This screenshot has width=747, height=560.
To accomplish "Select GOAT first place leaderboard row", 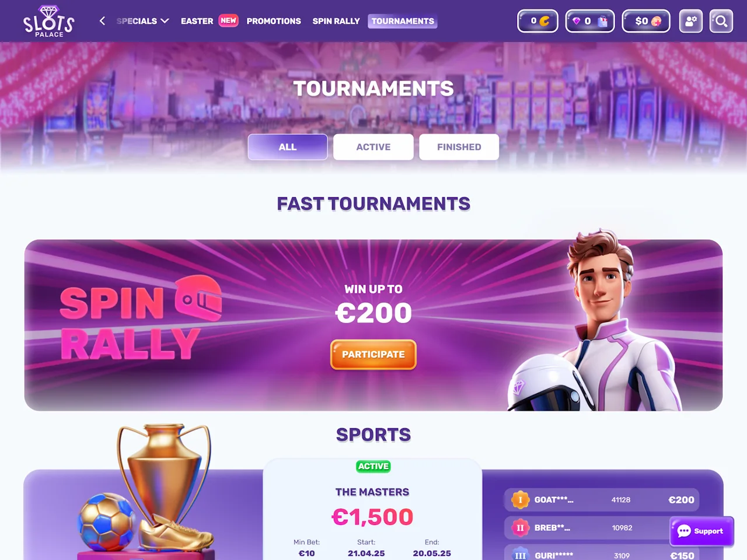I will 602,500.
